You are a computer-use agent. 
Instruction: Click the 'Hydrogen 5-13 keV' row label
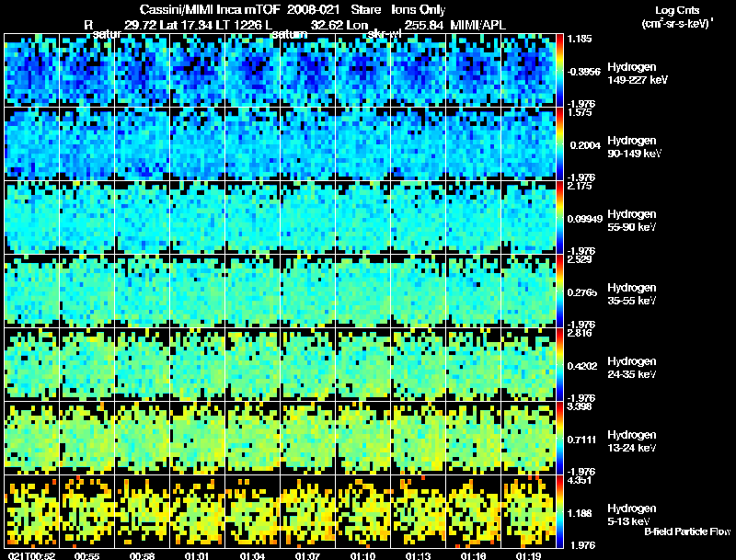point(632,515)
